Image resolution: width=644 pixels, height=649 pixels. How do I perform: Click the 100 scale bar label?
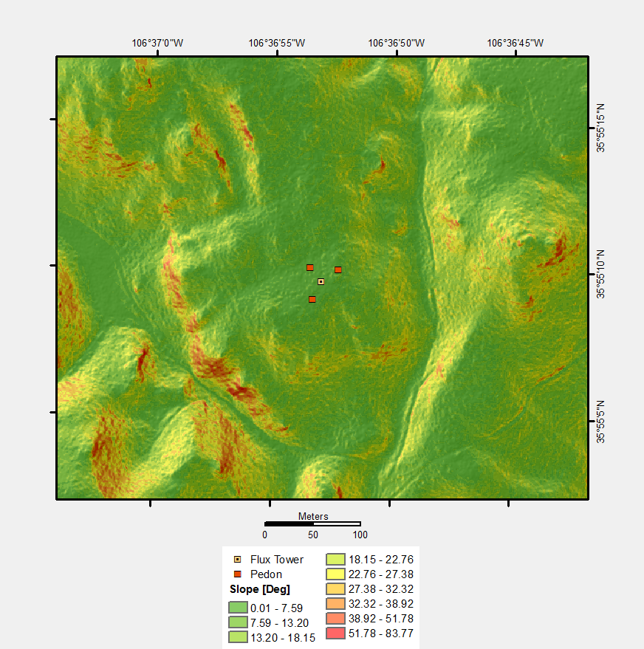coord(360,535)
